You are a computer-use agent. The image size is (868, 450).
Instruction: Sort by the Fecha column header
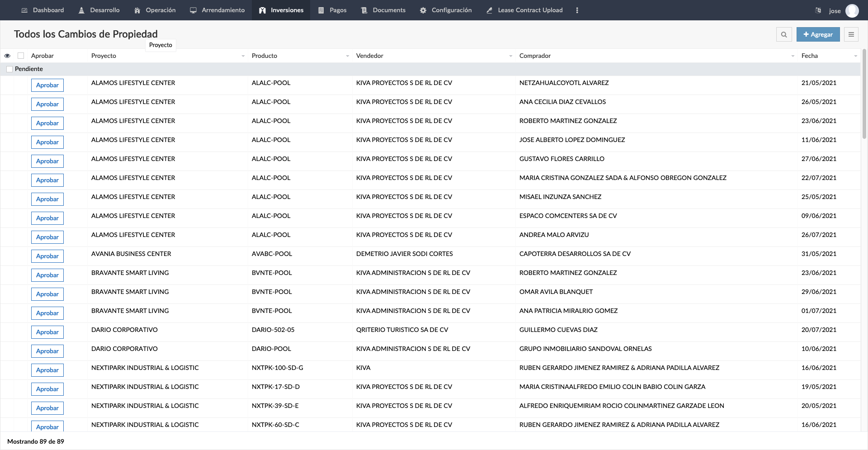809,56
